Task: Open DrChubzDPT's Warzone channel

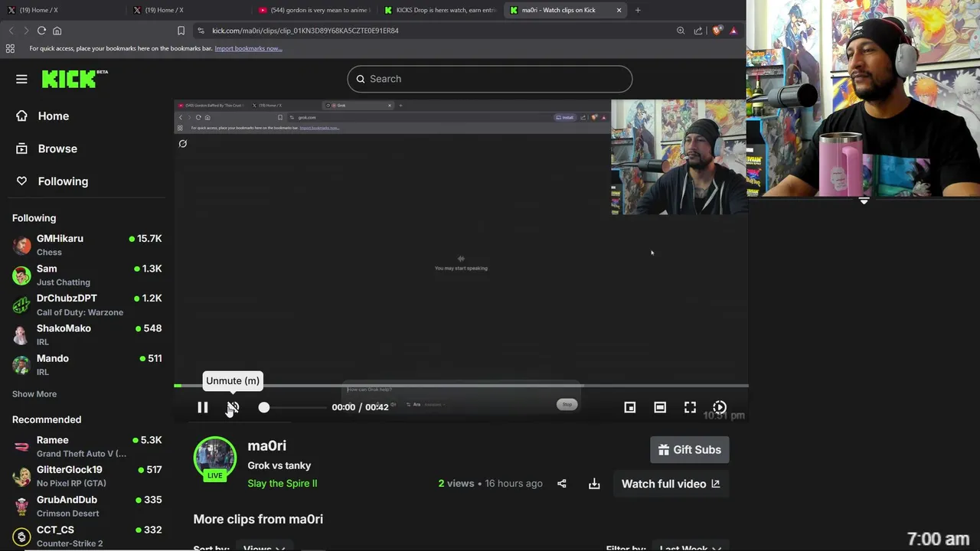Action: (86, 305)
